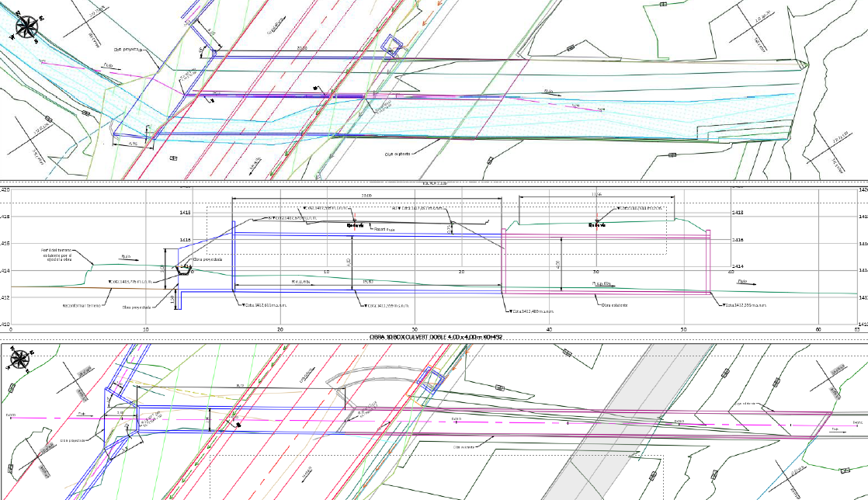The width and height of the screenshot is (868, 500).
Task: Select the magenta culvert section in the profile
Action: 606,264
